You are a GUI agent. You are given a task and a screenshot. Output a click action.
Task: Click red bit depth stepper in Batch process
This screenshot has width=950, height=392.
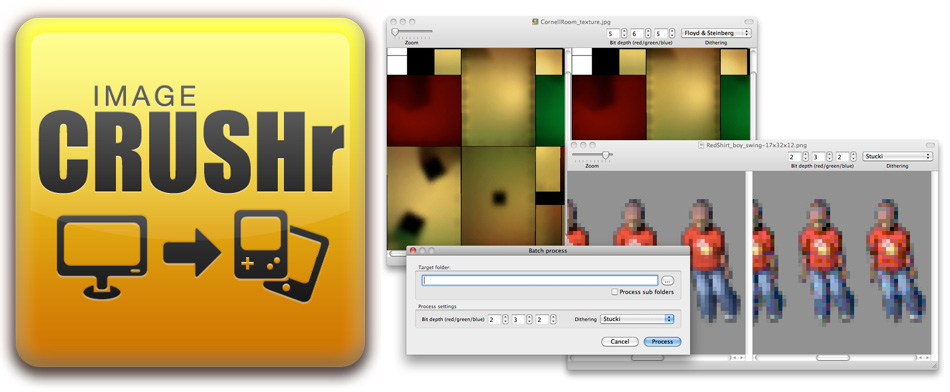(x=505, y=319)
